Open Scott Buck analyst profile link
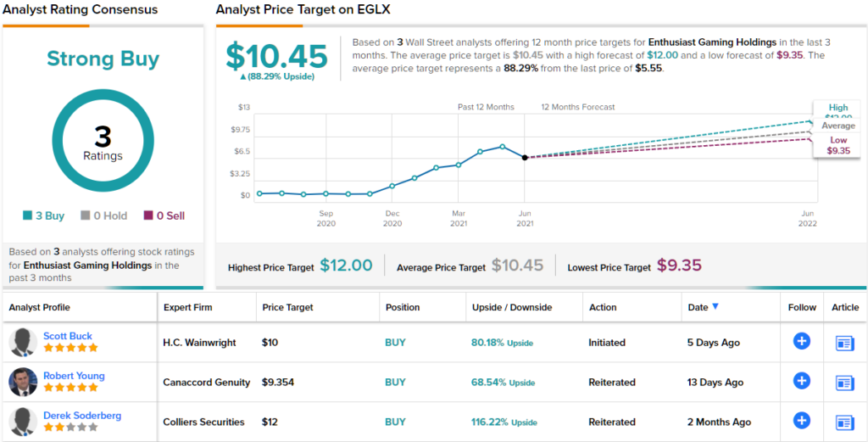Image resolution: width=868 pixels, height=442 pixels. click(x=68, y=336)
